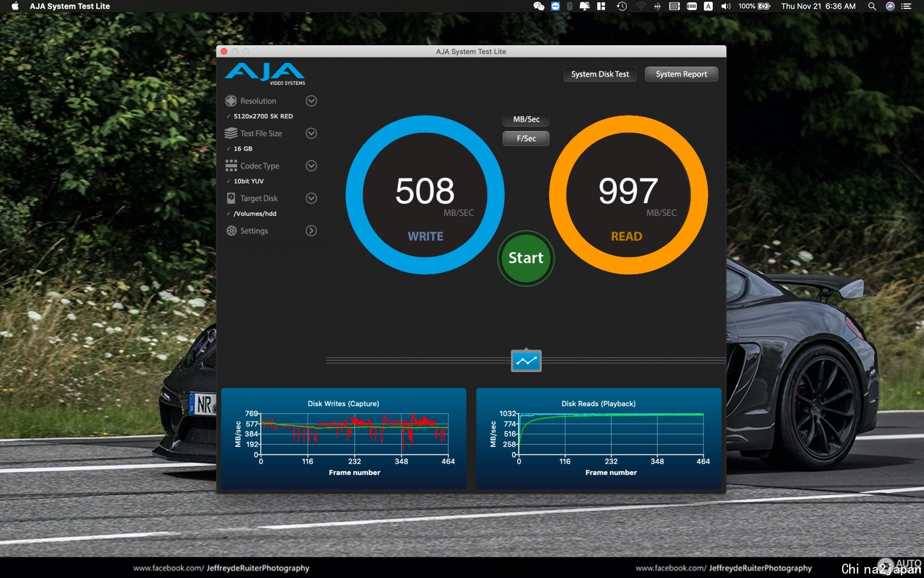Open the Bluetooth status menu

657,6
